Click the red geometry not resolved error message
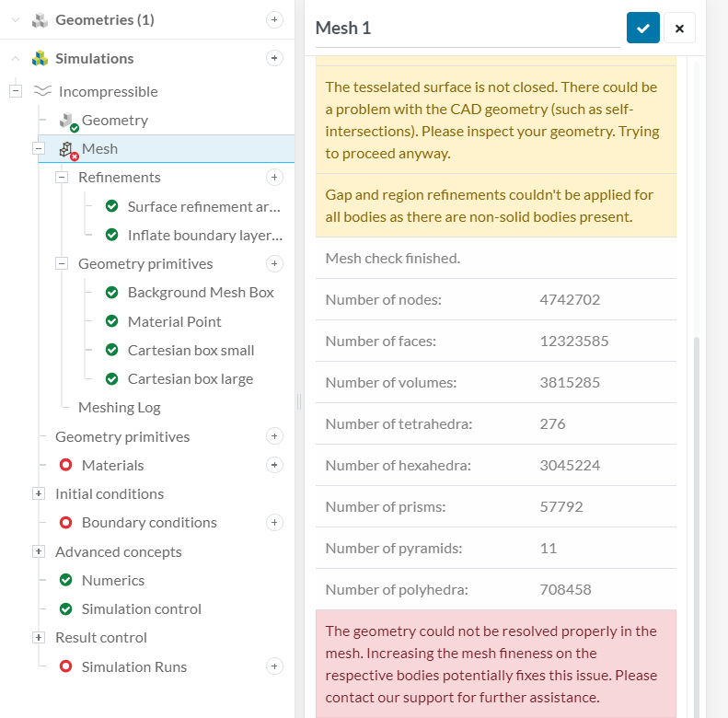 point(496,664)
